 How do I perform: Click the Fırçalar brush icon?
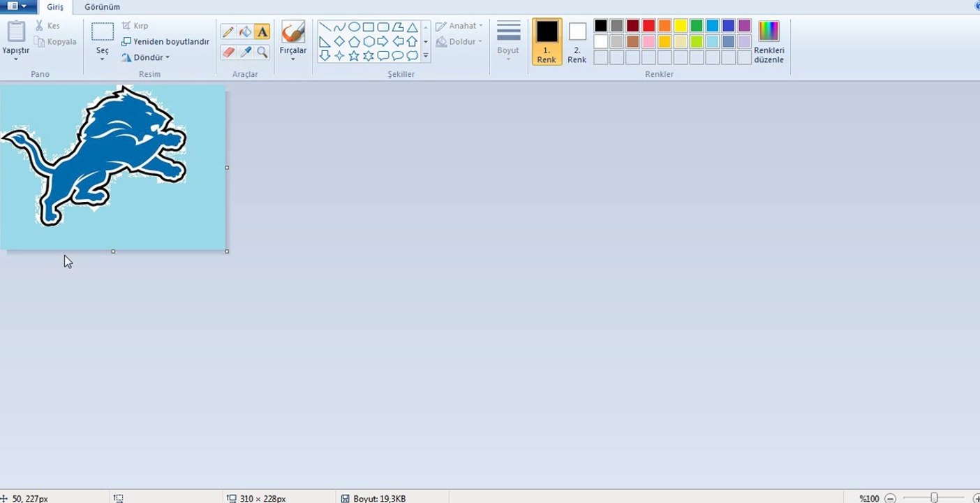coord(293,32)
